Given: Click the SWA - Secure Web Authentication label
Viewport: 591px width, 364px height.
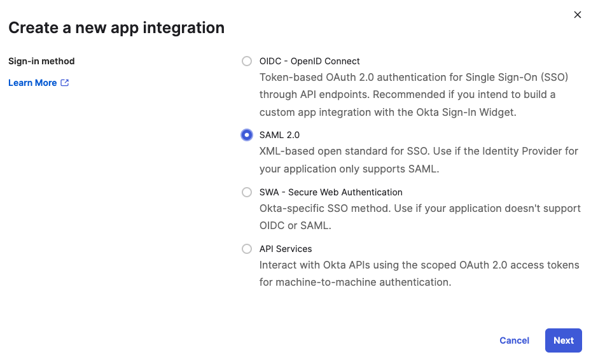Looking at the screenshot, I should coord(331,192).
